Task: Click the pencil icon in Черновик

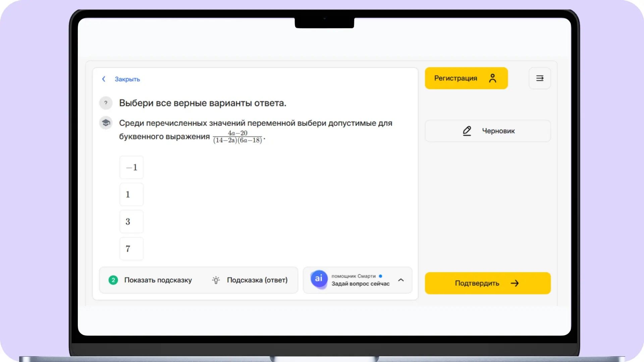Action: point(467,131)
